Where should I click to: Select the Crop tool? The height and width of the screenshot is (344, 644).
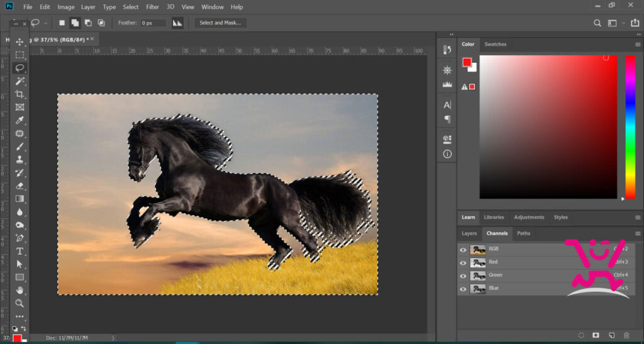(x=19, y=94)
